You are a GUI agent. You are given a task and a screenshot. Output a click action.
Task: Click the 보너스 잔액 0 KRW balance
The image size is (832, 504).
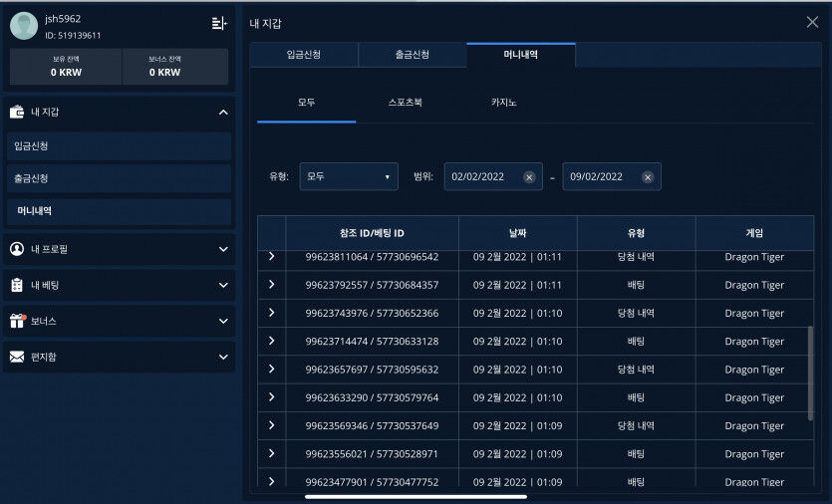(x=175, y=67)
